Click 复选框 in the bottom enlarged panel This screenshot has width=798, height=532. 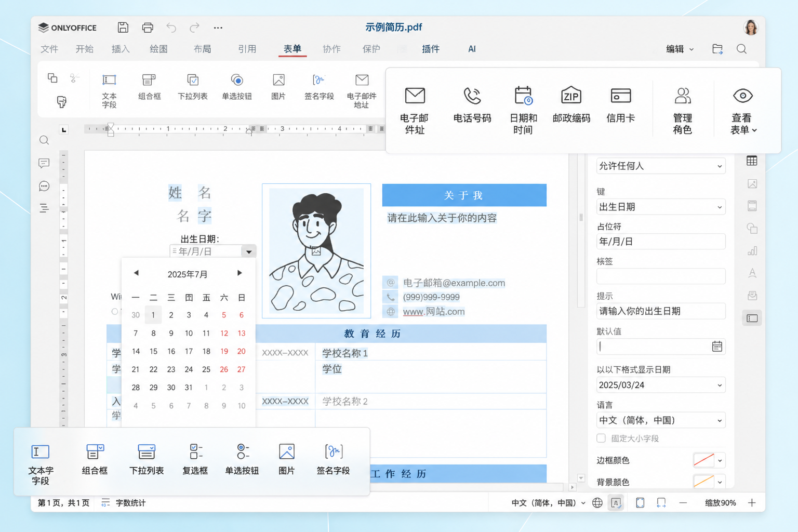pyautogui.click(x=195, y=459)
